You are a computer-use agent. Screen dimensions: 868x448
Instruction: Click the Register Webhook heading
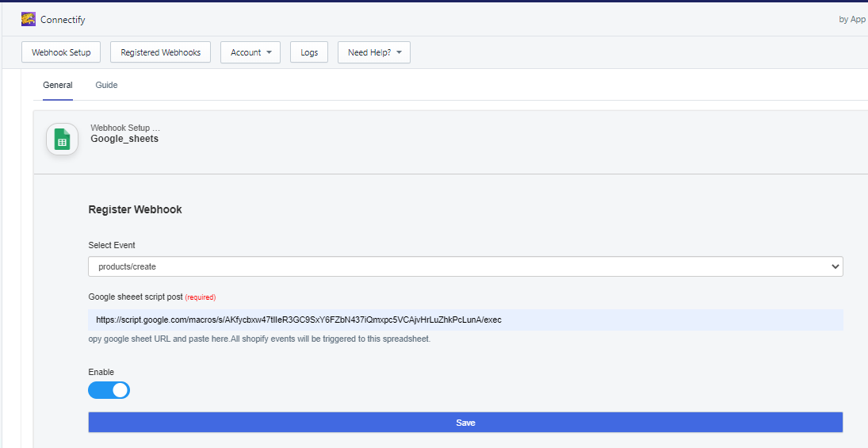pyautogui.click(x=135, y=209)
